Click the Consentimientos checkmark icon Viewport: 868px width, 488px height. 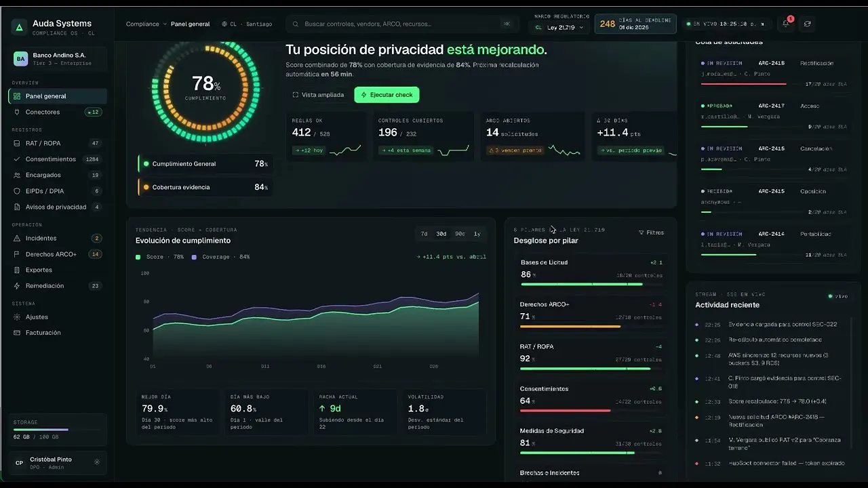point(18,159)
